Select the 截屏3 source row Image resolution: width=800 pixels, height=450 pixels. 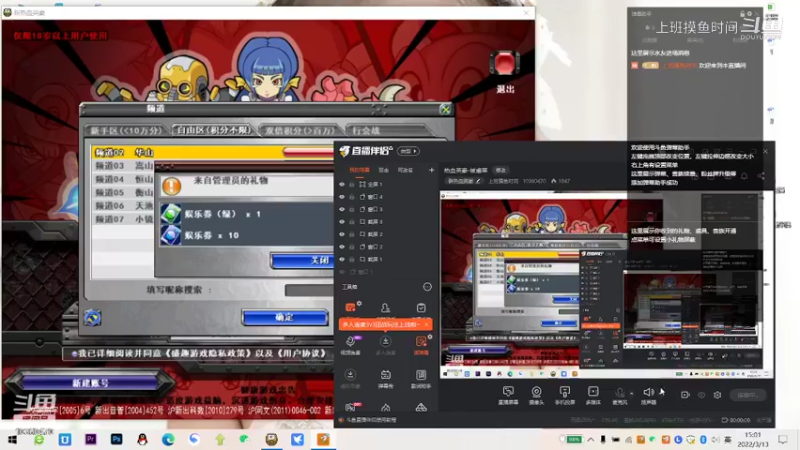[385, 221]
